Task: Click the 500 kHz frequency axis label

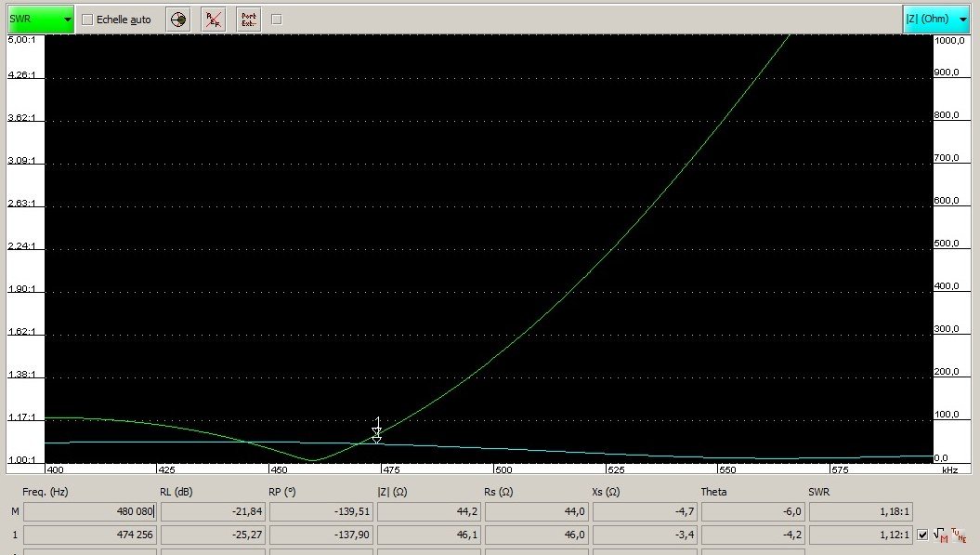Action: point(503,469)
